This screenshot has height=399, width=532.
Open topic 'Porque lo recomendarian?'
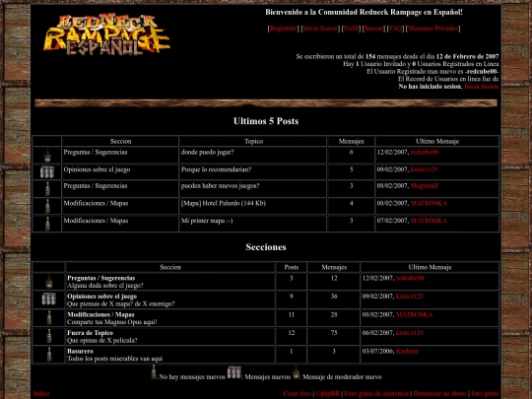pos(216,169)
